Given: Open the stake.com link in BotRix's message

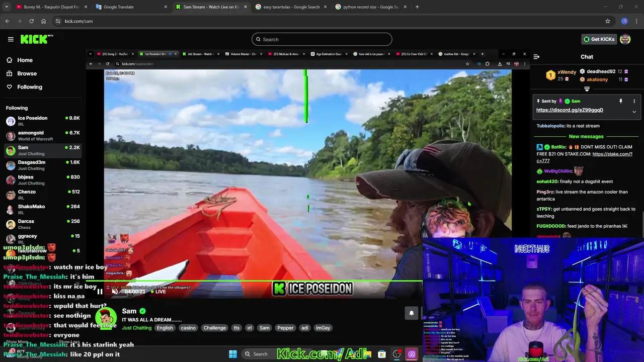Looking at the screenshot, I should click(584, 157).
